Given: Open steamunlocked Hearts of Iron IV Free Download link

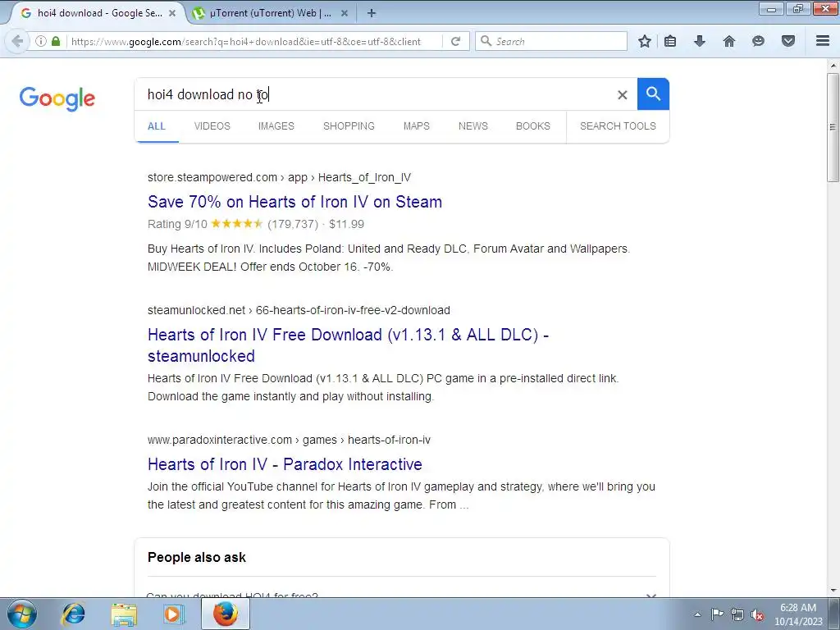Looking at the screenshot, I should 348,345.
